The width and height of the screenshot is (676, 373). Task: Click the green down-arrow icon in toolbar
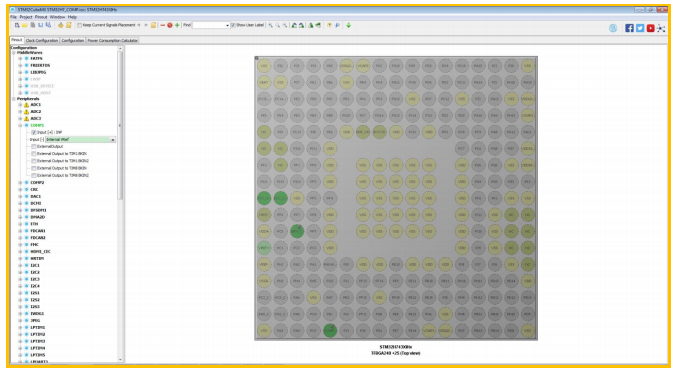348,25
